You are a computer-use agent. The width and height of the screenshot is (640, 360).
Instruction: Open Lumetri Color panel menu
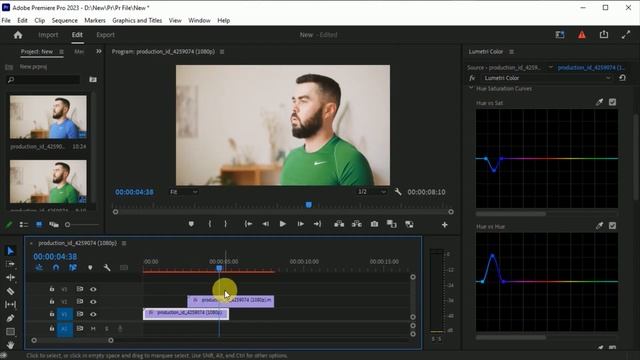(x=511, y=52)
